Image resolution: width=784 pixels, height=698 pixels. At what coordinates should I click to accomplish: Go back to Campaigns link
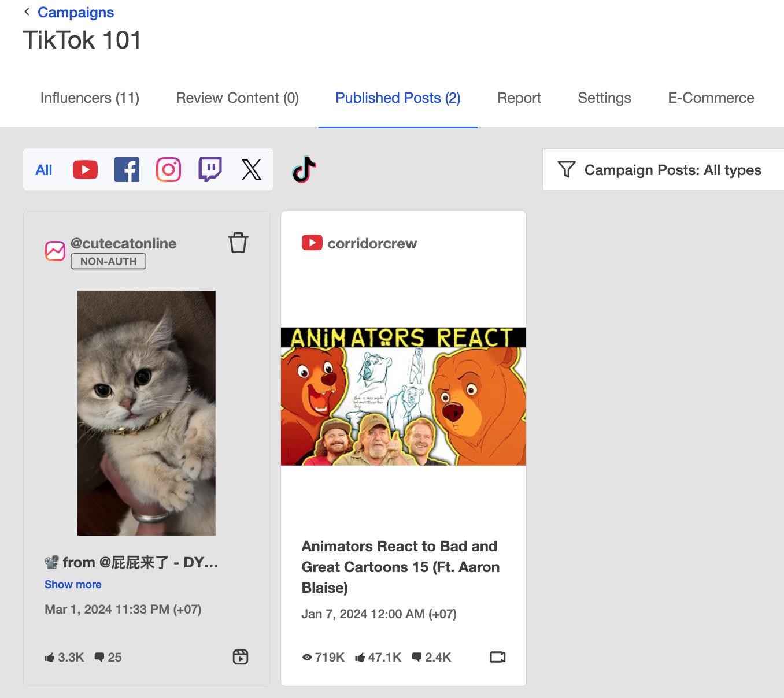[x=76, y=12]
